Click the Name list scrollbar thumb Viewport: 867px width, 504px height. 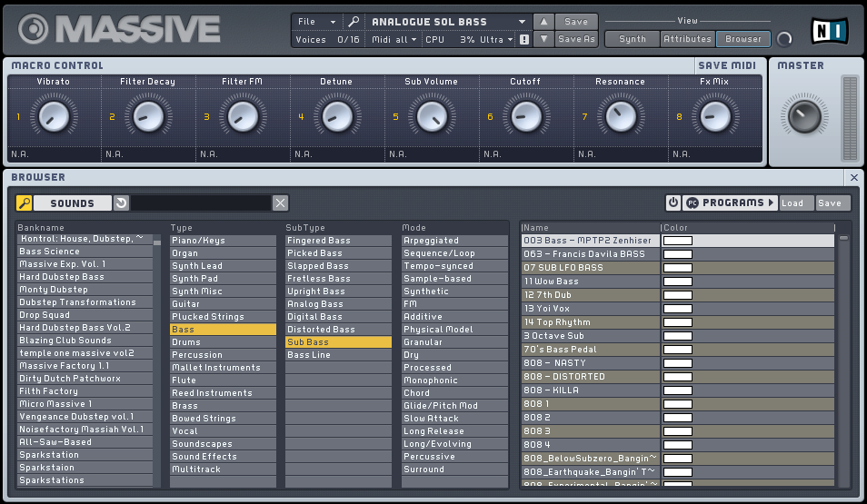point(843,238)
